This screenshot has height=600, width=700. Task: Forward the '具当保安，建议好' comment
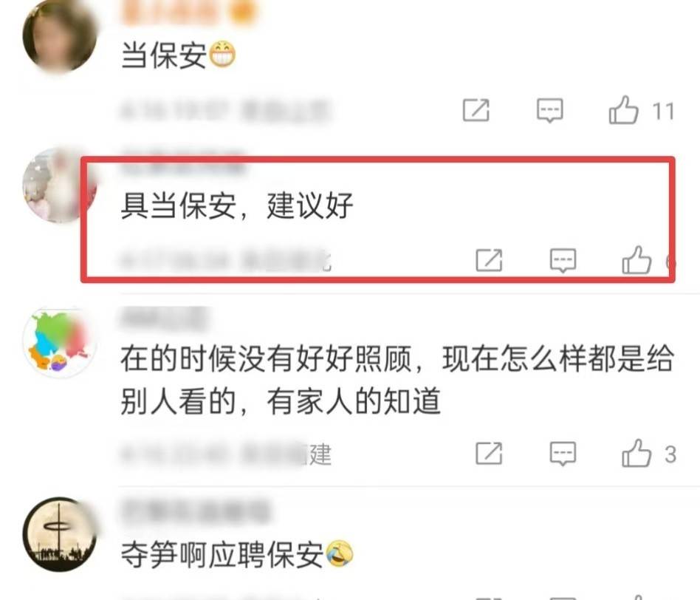[489, 260]
